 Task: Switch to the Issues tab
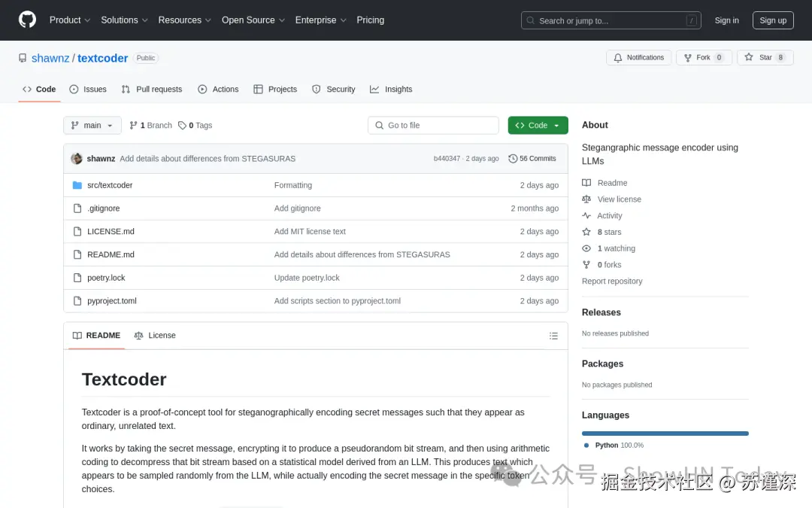pos(88,89)
